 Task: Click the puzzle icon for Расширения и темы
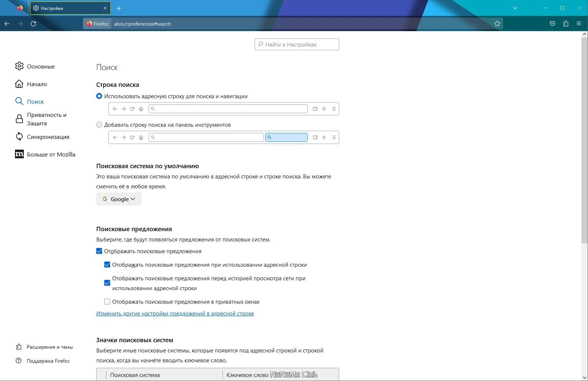tap(19, 347)
